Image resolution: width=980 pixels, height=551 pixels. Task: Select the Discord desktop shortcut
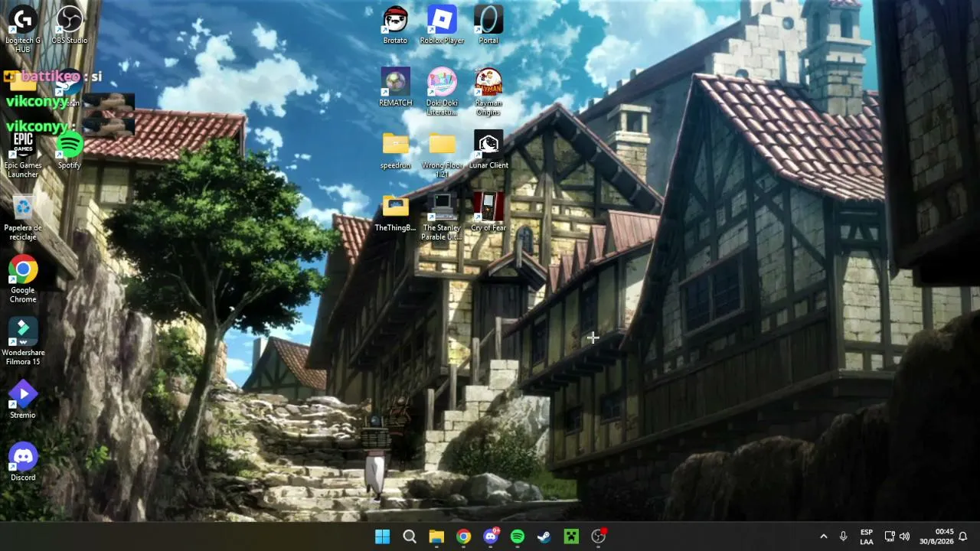tap(23, 462)
